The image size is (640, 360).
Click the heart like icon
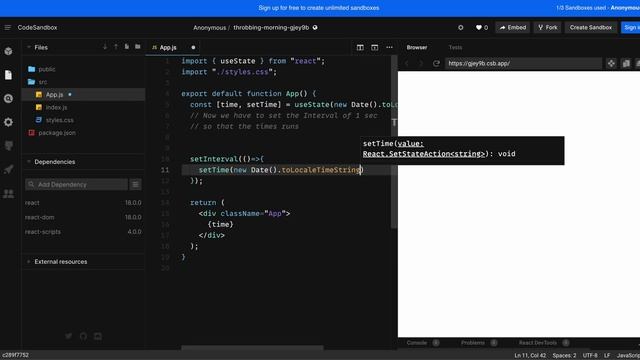(x=479, y=27)
